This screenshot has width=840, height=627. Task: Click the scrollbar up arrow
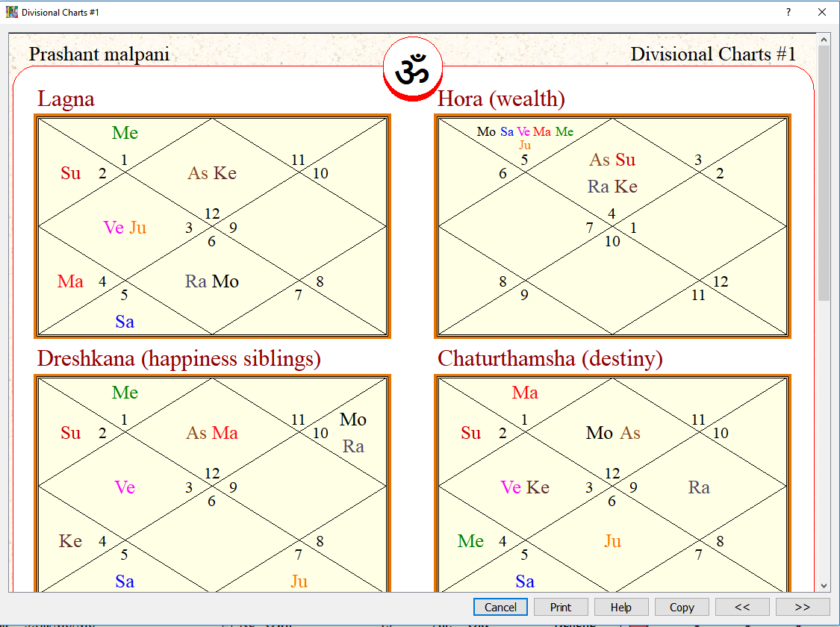tap(824, 39)
